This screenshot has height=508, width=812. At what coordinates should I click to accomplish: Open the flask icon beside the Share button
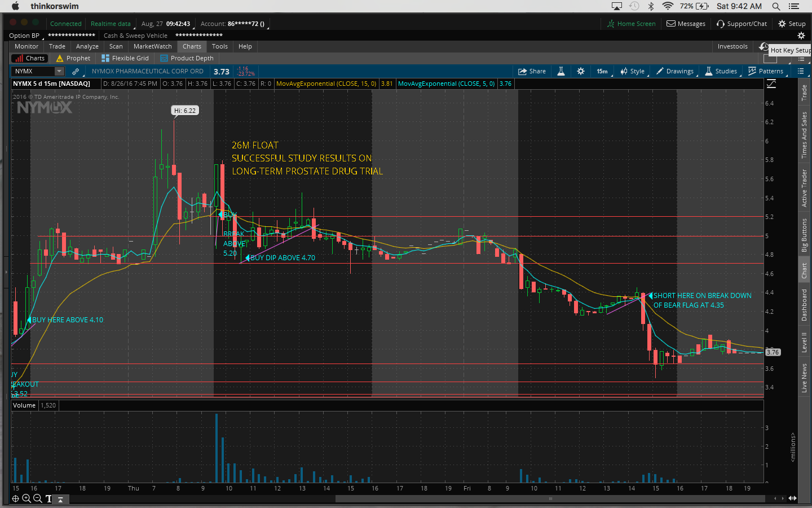[561, 71]
